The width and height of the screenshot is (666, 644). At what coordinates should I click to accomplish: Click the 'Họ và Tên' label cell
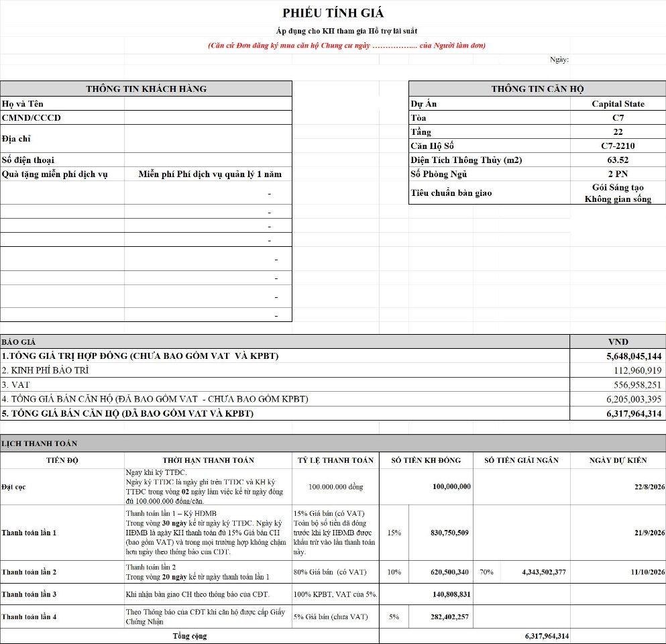pos(62,104)
